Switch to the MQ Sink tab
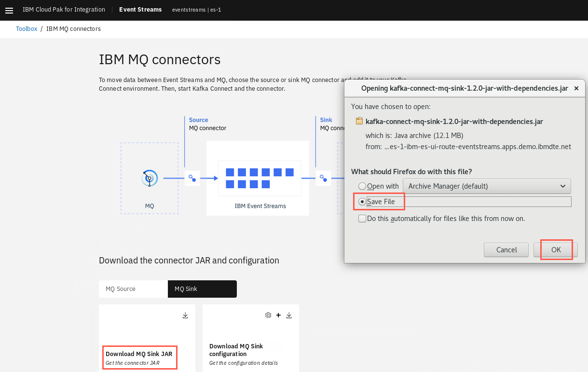The image size is (588, 372). pyautogui.click(x=203, y=289)
